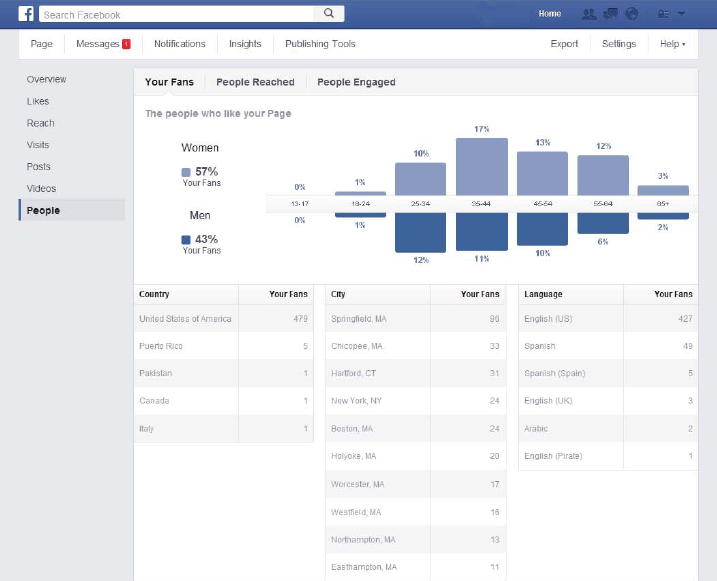Open account dropdown arrow in top bar

tap(681, 14)
